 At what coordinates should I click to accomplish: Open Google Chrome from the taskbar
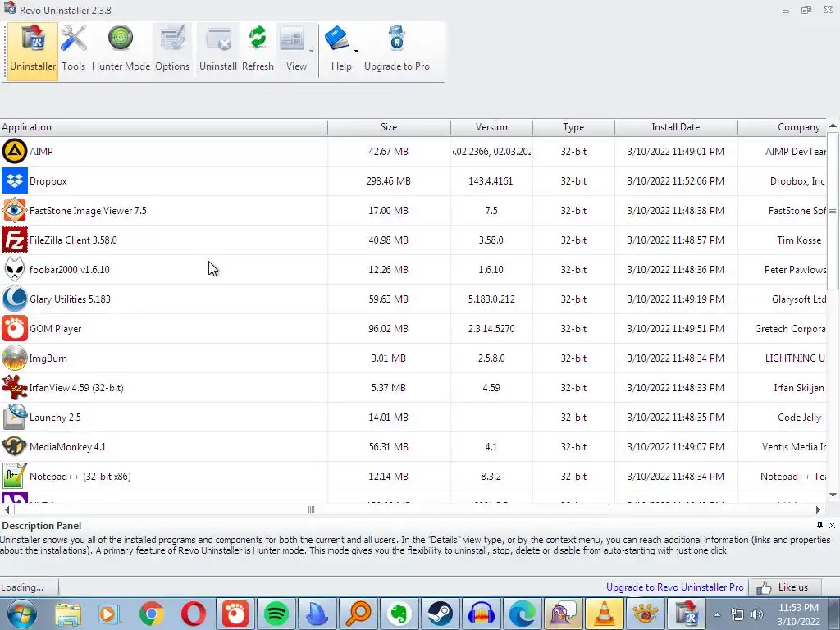[x=152, y=614]
